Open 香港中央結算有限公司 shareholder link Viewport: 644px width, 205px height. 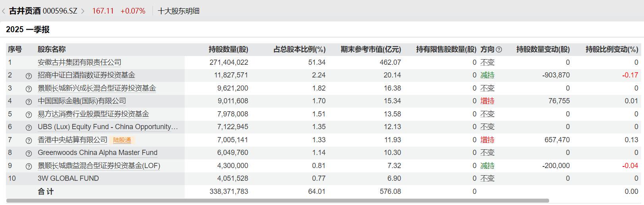(x=72, y=140)
